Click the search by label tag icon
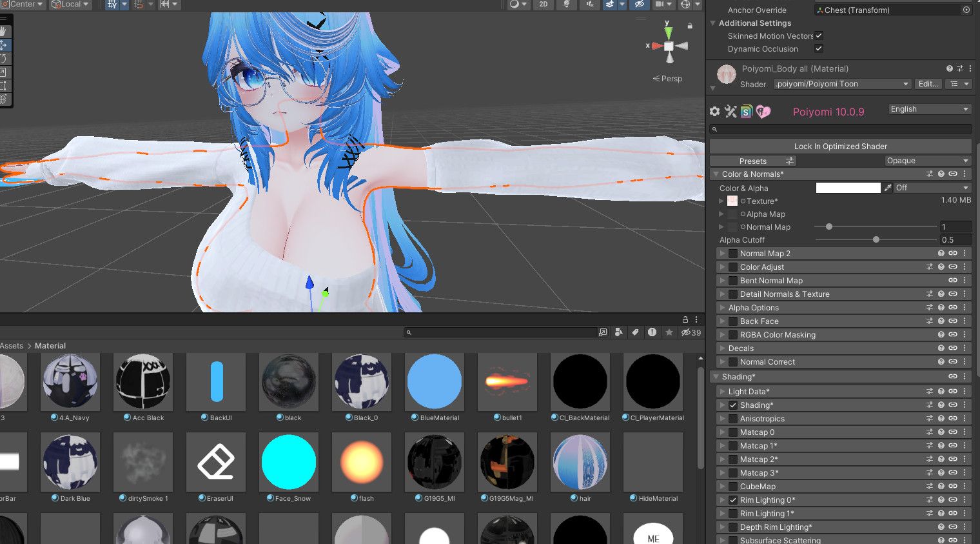 [636, 332]
